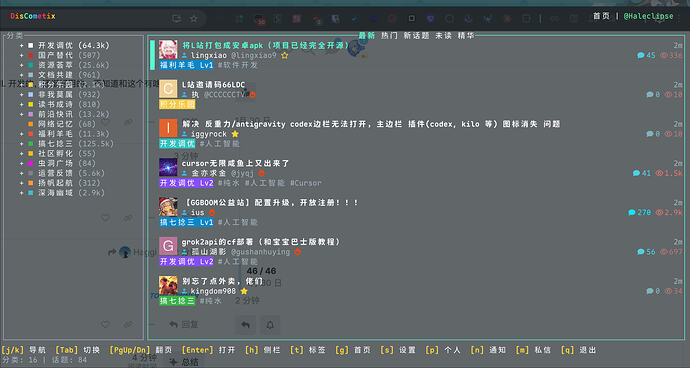Viewport: 690px width, 368px height.
Task: Expand the 前沿快讯 category
Action: click(21, 114)
